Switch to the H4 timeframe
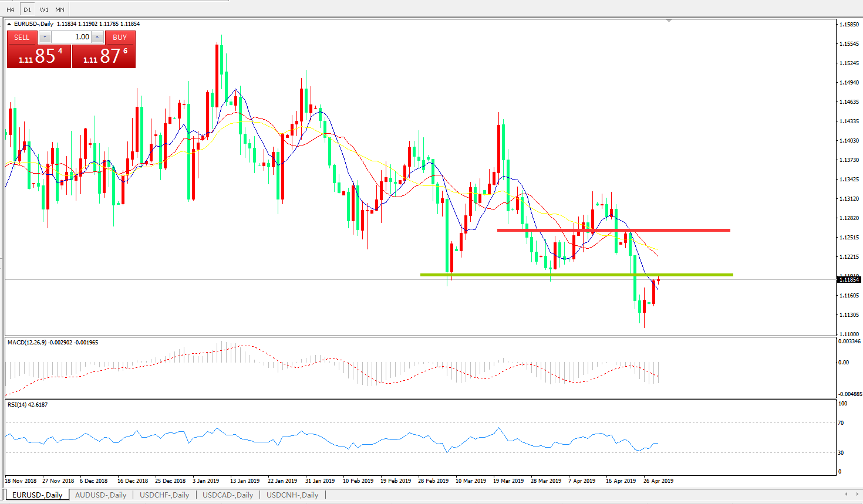This screenshot has width=863, height=504. (x=11, y=9)
